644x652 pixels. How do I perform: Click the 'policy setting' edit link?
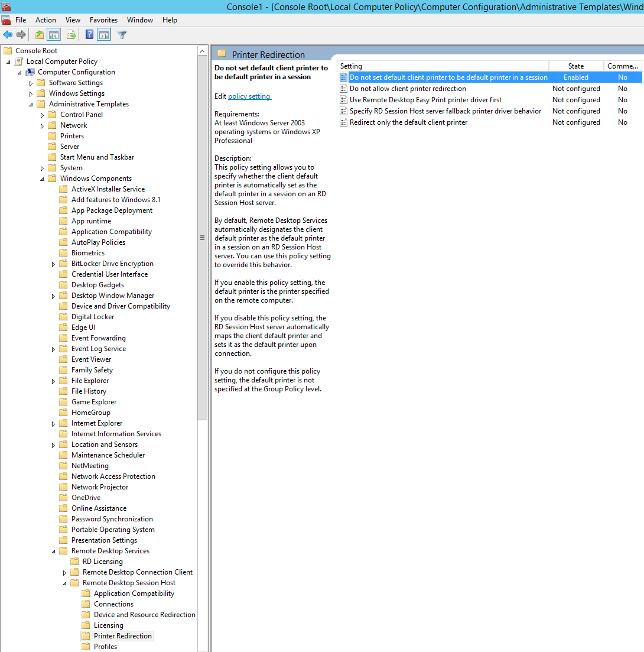point(249,96)
